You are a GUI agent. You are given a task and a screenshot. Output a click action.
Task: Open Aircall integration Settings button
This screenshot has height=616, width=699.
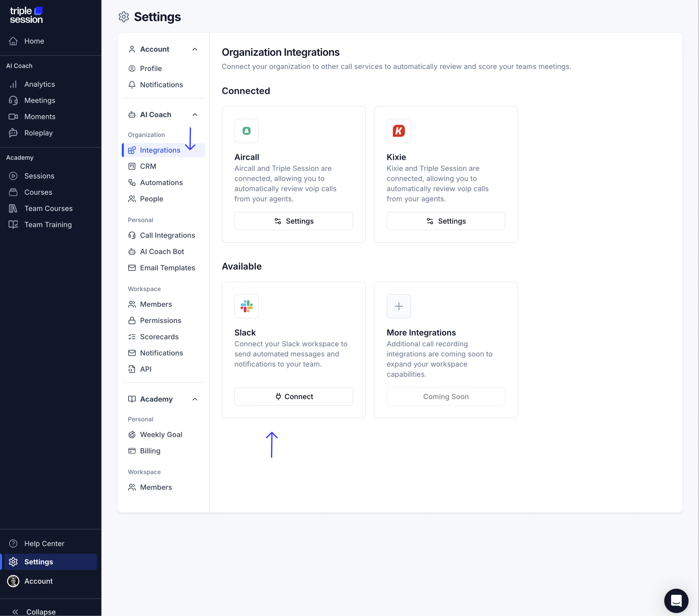coord(294,221)
